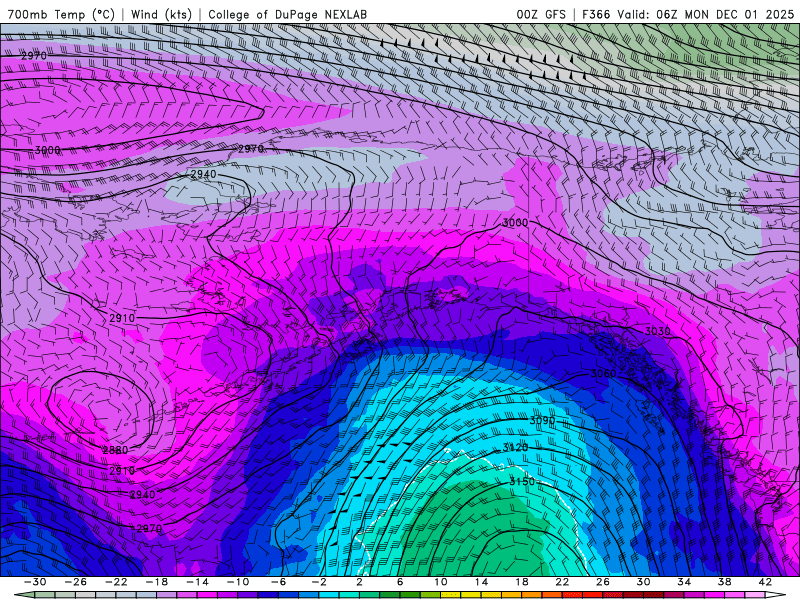Click 'College of DuPage NEXLAB' header text

[287, 14]
